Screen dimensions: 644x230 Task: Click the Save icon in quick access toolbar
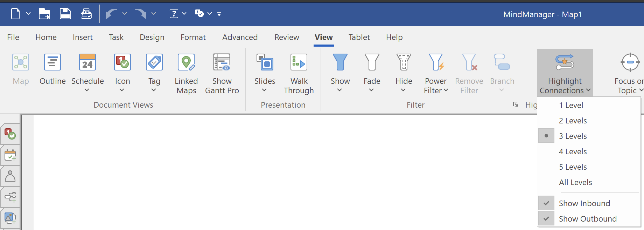(x=65, y=14)
